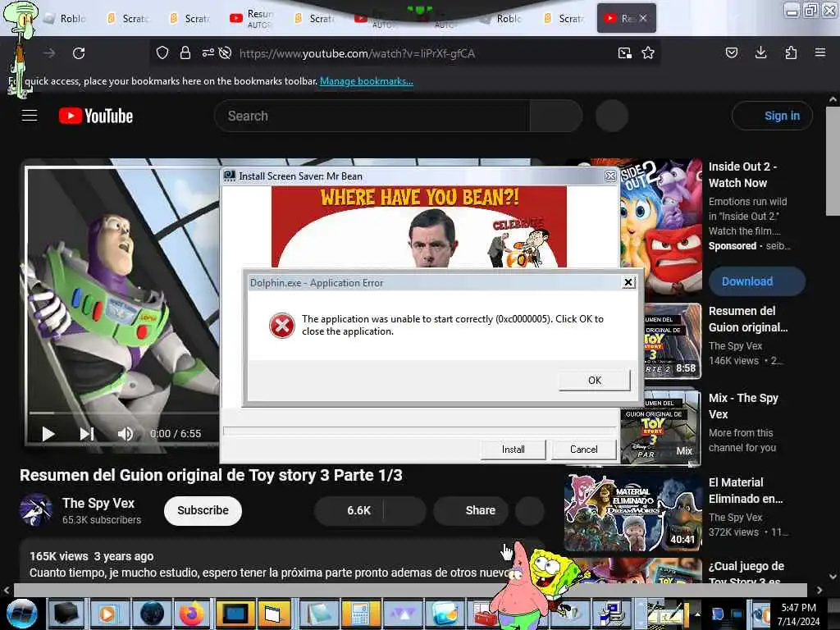Click the Sign in button
The width and height of the screenshot is (840, 630).
point(772,116)
